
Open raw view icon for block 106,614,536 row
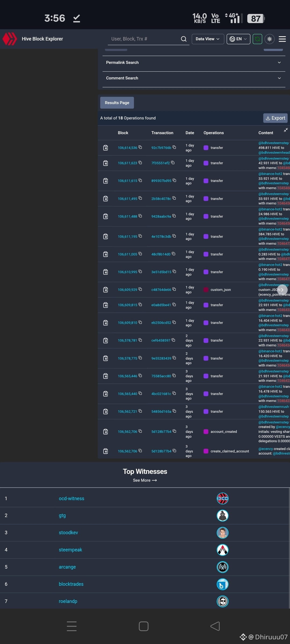[x=106, y=148]
